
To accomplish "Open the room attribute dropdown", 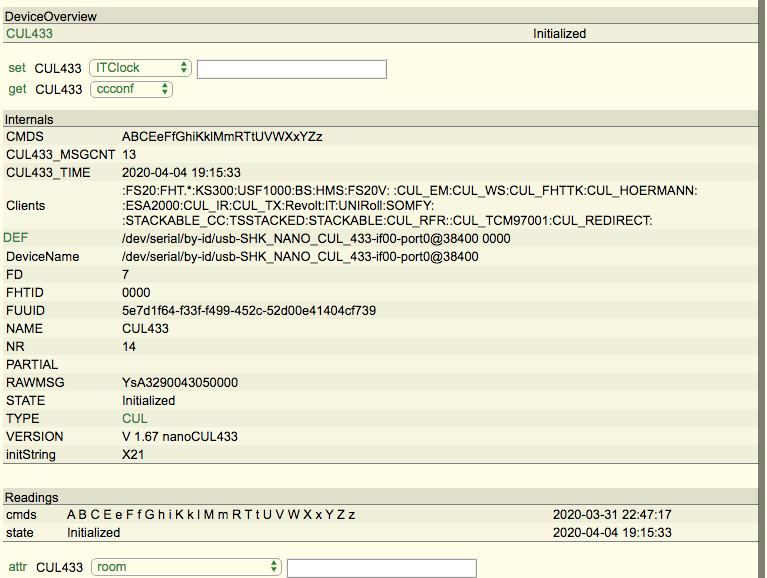I will pos(186,567).
